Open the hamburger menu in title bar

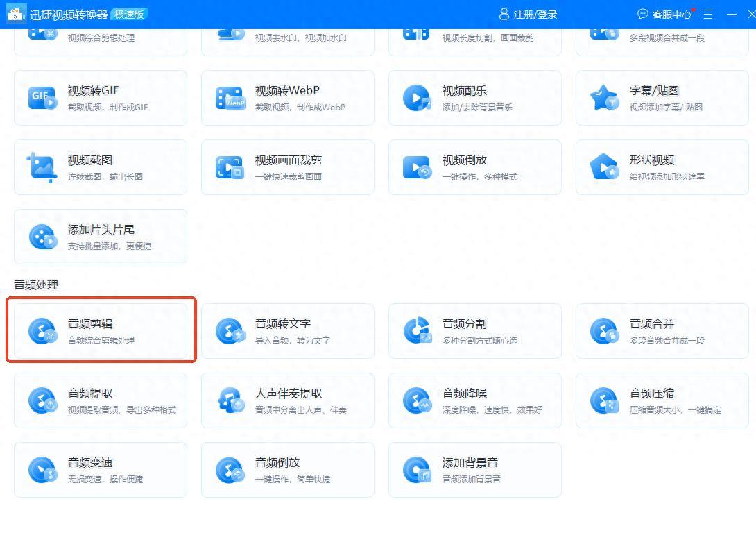click(x=708, y=15)
